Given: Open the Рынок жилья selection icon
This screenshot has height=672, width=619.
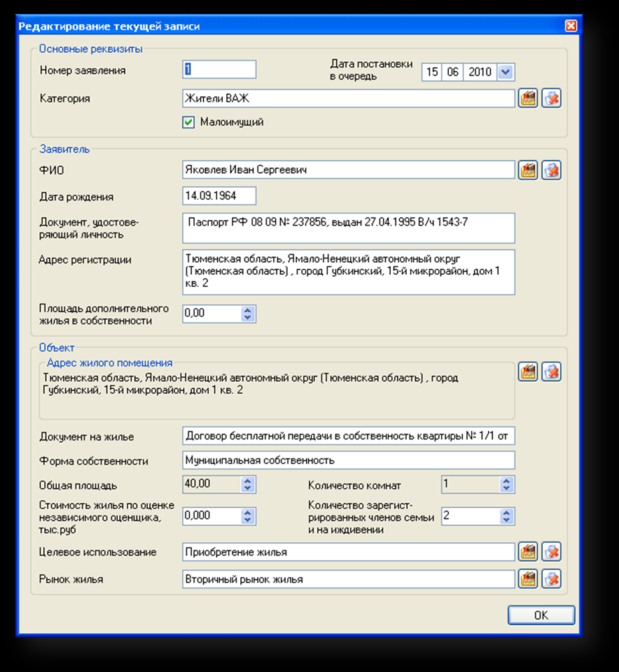Looking at the screenshot, I should 527,579.
